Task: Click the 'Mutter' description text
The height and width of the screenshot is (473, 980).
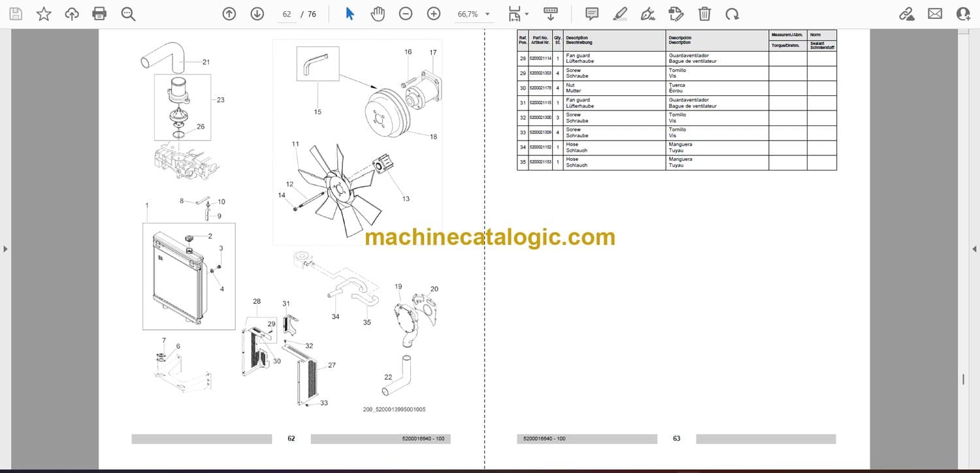Action: coord(573,91)
